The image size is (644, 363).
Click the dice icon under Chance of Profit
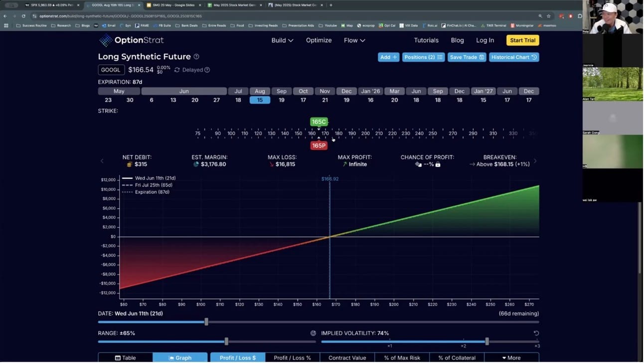click(x=418, y=164)
